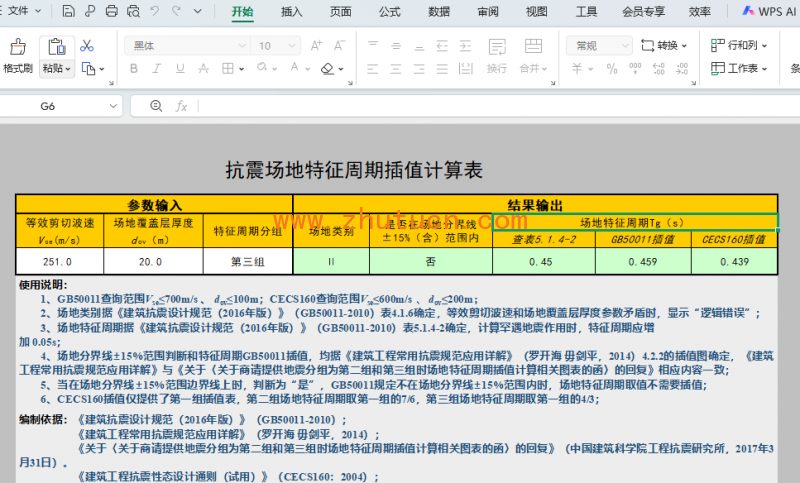
Task: Switch to the 开始 ribbon tab
Action: point(242,12)
